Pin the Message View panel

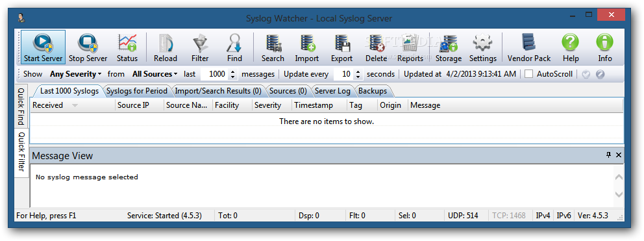(x=609, y=155)
